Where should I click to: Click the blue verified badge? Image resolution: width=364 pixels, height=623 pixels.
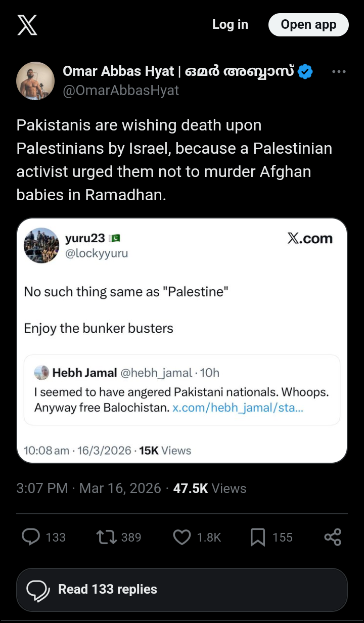305,72
